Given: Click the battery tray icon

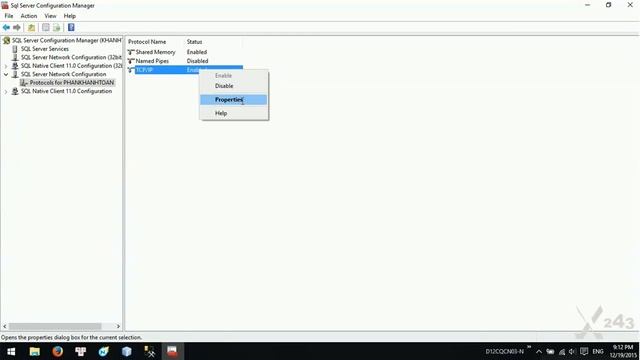Looking at the screenshot, I should point(550,351).
